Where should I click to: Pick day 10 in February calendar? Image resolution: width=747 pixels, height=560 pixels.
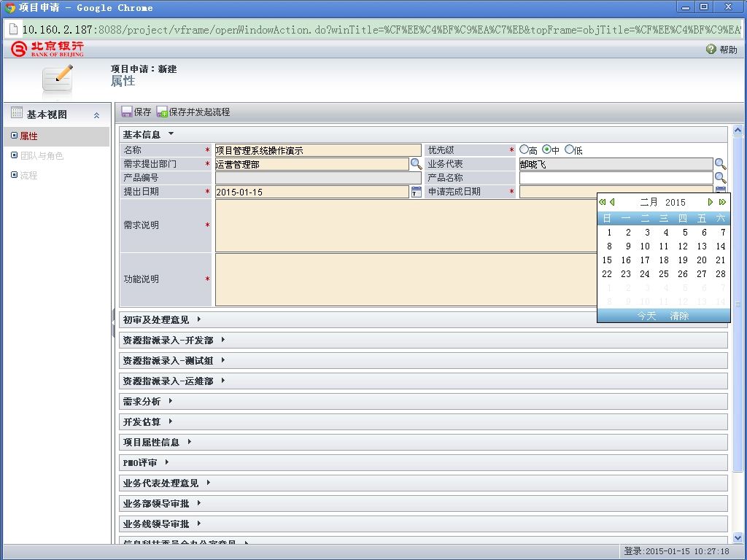(x=645, y=246)
